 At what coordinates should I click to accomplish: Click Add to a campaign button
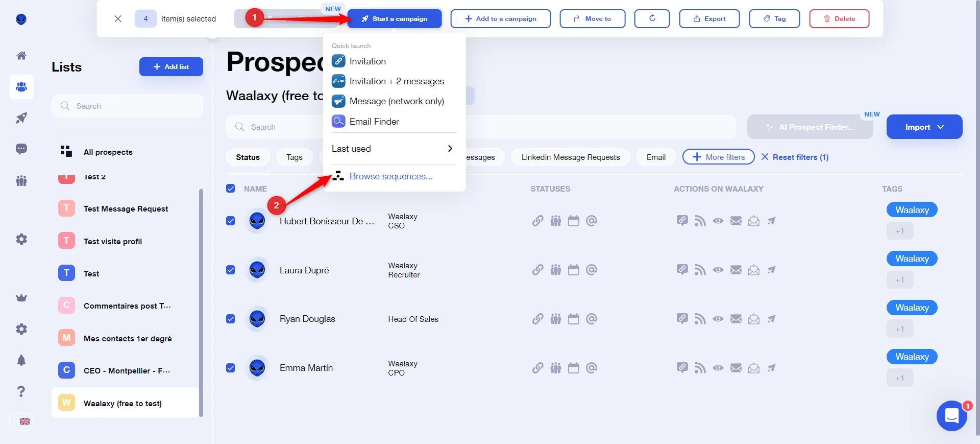(501, 18)
